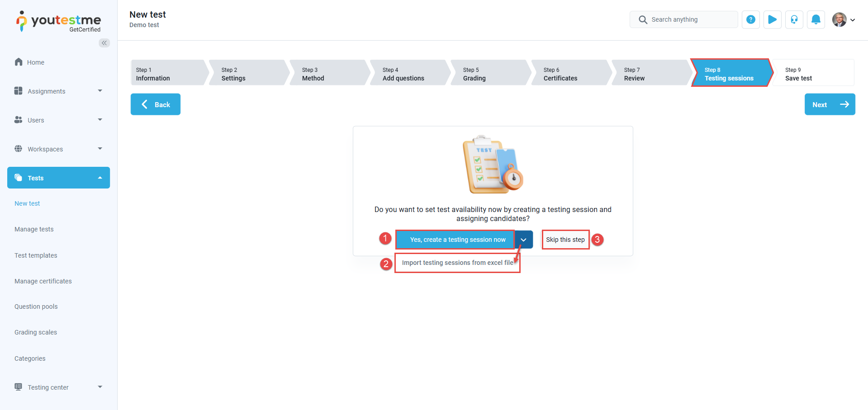Open the create session split-button dropdown
The image size is (868, 410).
coord(524,240)
